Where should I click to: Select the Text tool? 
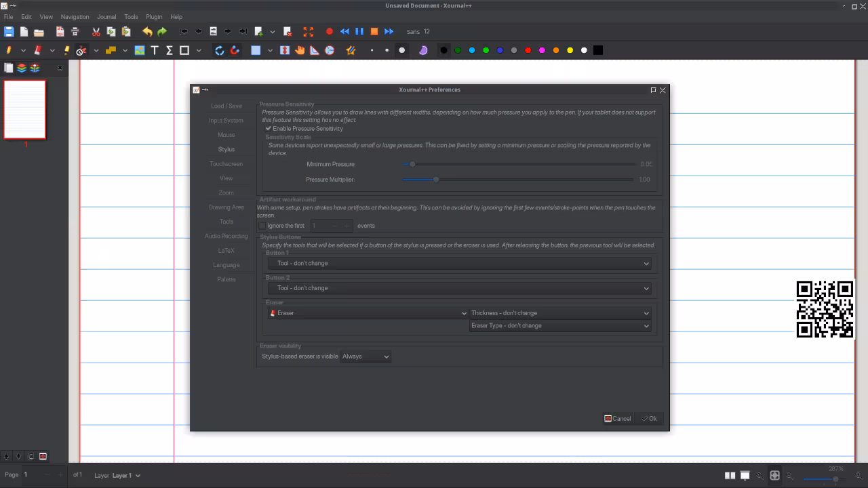click(155, 50)
